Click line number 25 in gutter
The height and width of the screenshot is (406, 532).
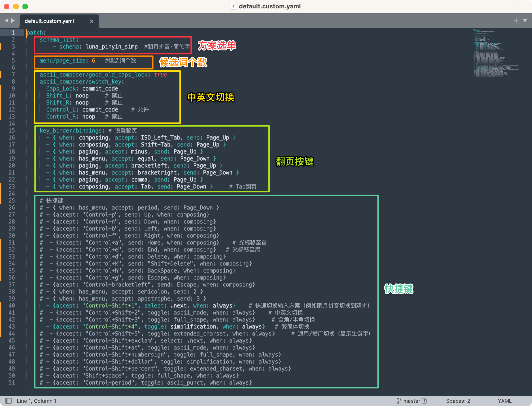[x=12, y=201]
